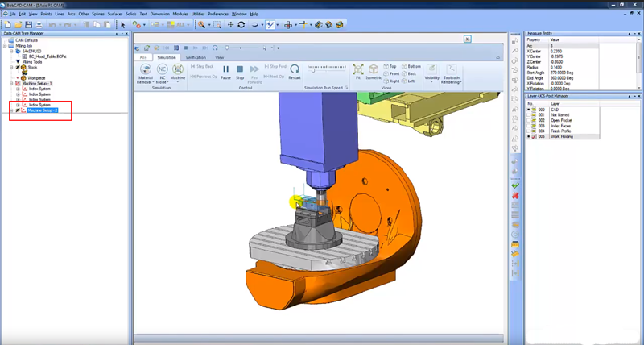Collapse the Stock tree node

pyautogui.click(x=11, y=68)
